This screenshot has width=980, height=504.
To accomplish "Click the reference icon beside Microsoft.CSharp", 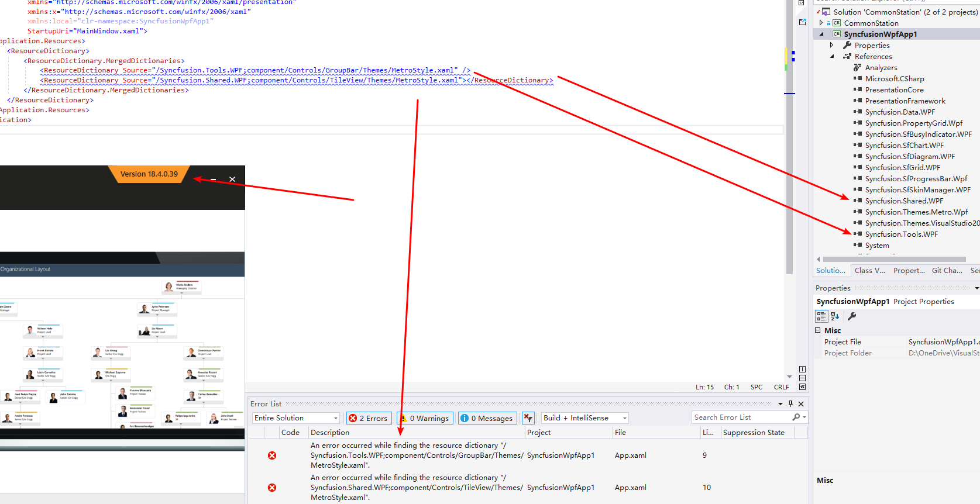I will pyautogui.click(x=858, y=78).
